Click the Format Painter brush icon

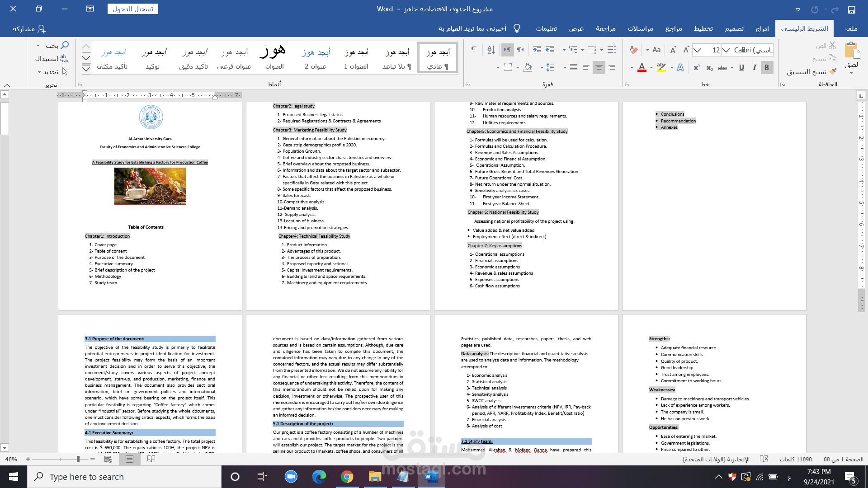click(x=833, y=71)
